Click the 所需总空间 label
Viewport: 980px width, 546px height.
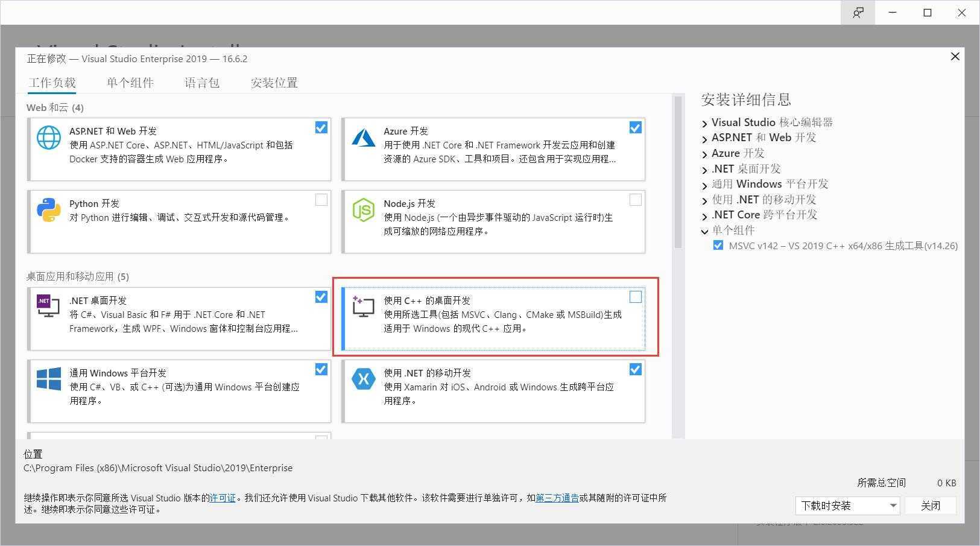881,483
